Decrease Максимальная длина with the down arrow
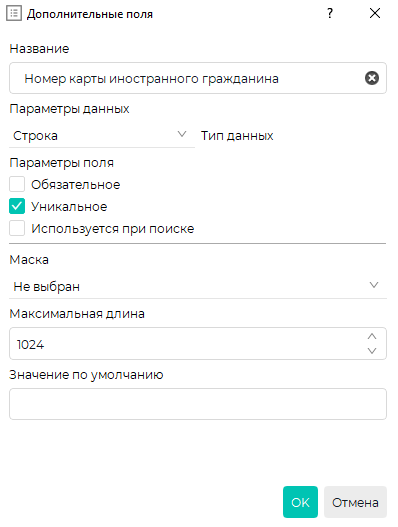398x527 pixels. click(372, 351)
